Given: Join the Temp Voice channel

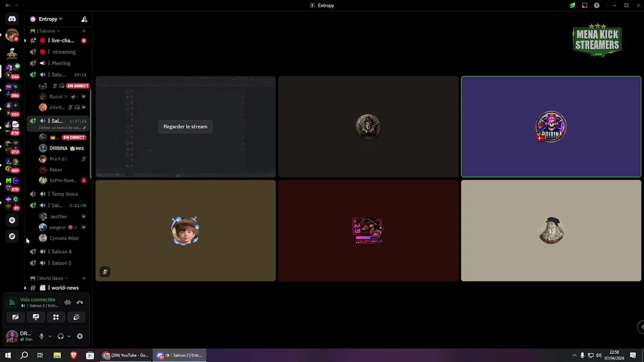Looking at the screenshot, I should [58, 194].
